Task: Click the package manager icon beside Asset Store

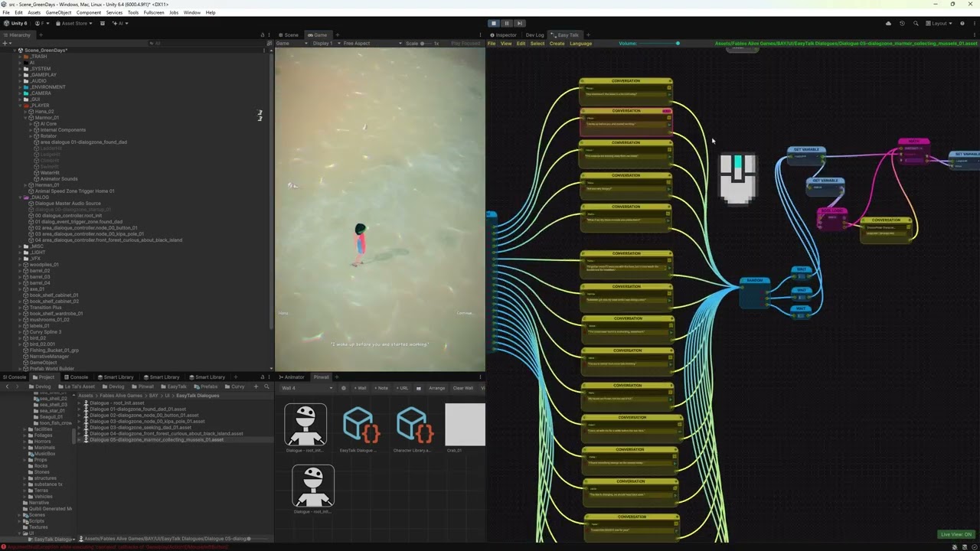Action: point(103,24)
